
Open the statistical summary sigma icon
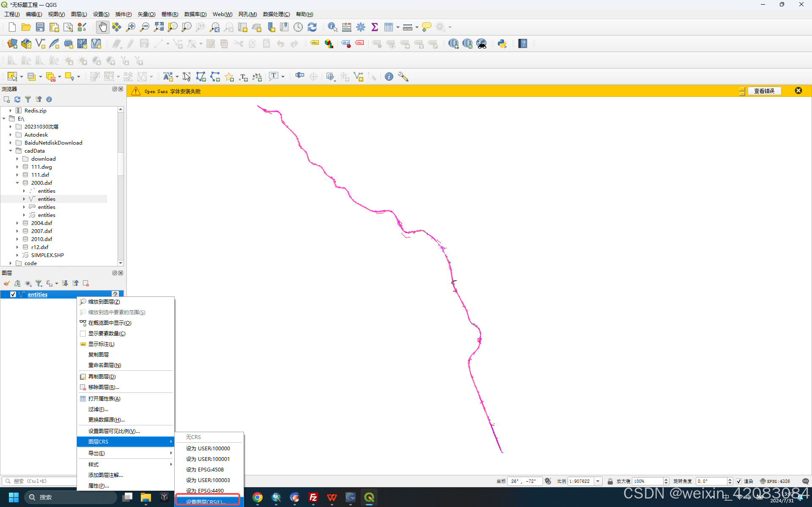[x=374, y=27]
